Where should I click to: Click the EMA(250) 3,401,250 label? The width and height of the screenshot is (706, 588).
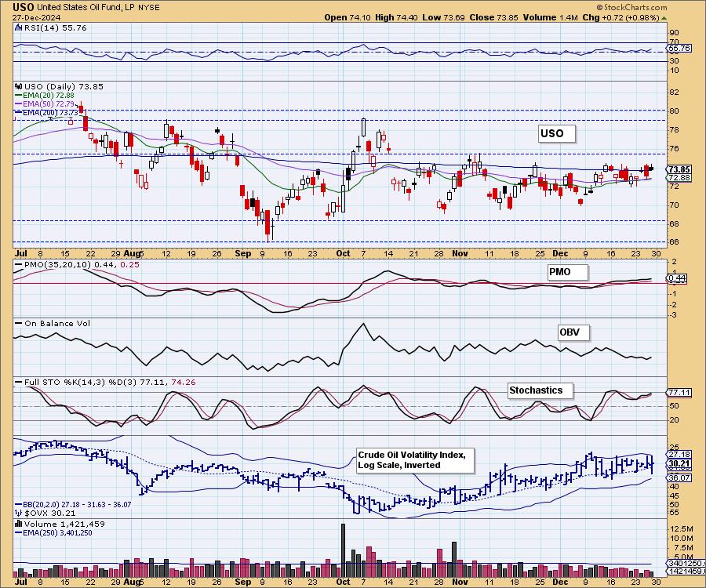click(x=57, y=532)
